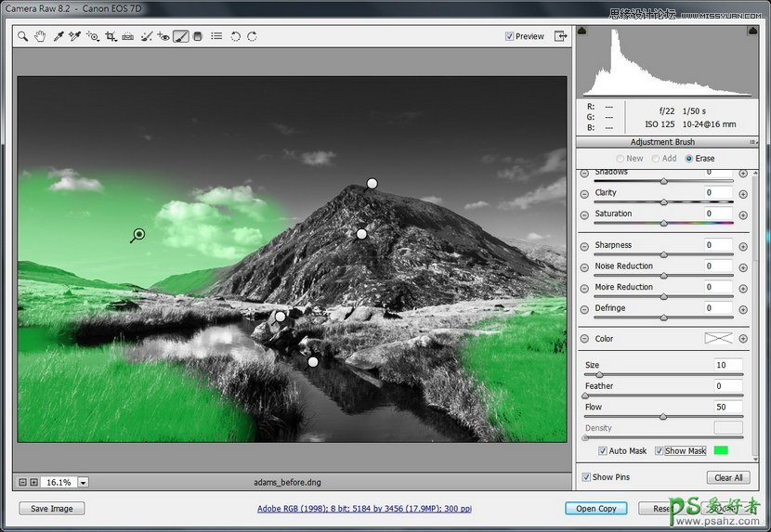Select the Graduated Filter tool
771x532 pixels.
(198, 37)
